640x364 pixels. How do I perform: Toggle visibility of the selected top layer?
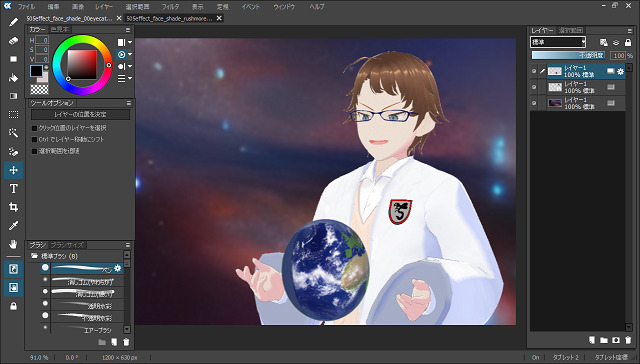[x=534, y=71]
